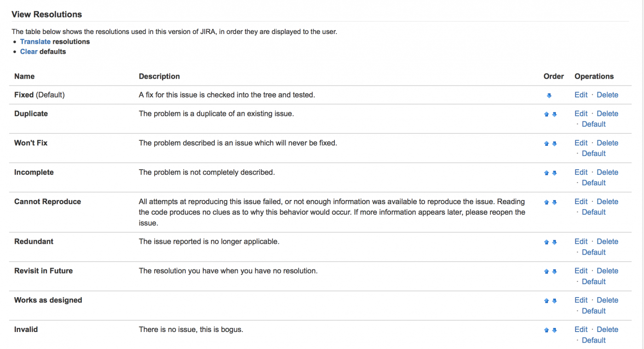The height and width of the screenshot is (349, 644).
Task: Edit the Works as designed resolution
Action: [581, 300]
